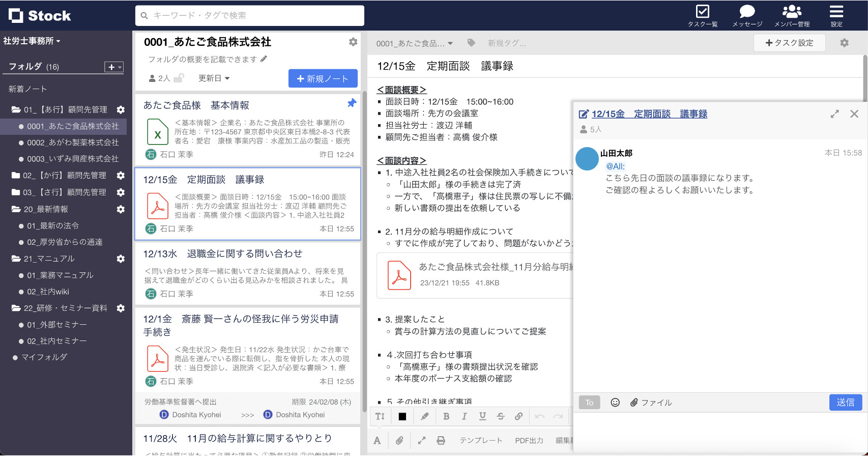The width and height of the screenshot is (868, 457).
Task: Collapse the 01_【あ行】顧問先管理 folder
Action: (x=16, y=109)
